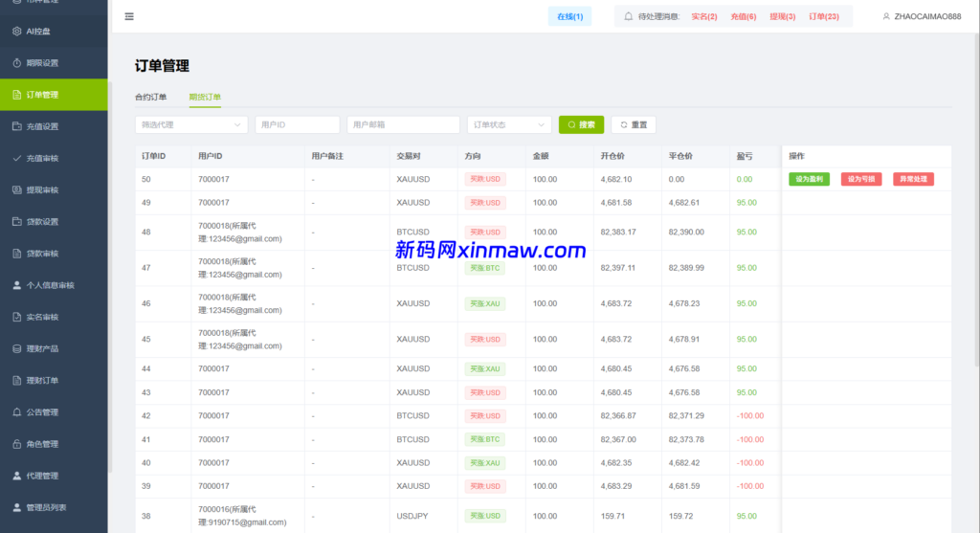Click the 充值审核 checkmark icon
Image resolution: width=980 pixels, height=533 pixels.
tap(17, 158)
